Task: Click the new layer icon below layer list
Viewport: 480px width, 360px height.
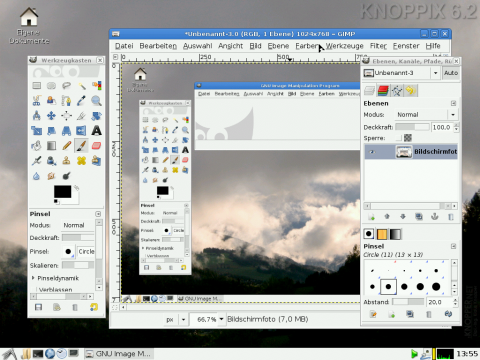Action: click(371, 217)
